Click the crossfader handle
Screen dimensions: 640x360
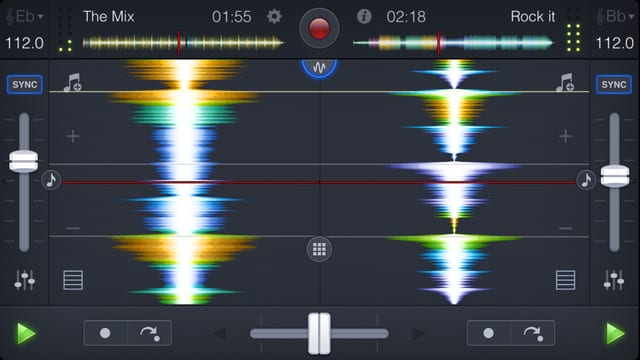coord(319,333)
